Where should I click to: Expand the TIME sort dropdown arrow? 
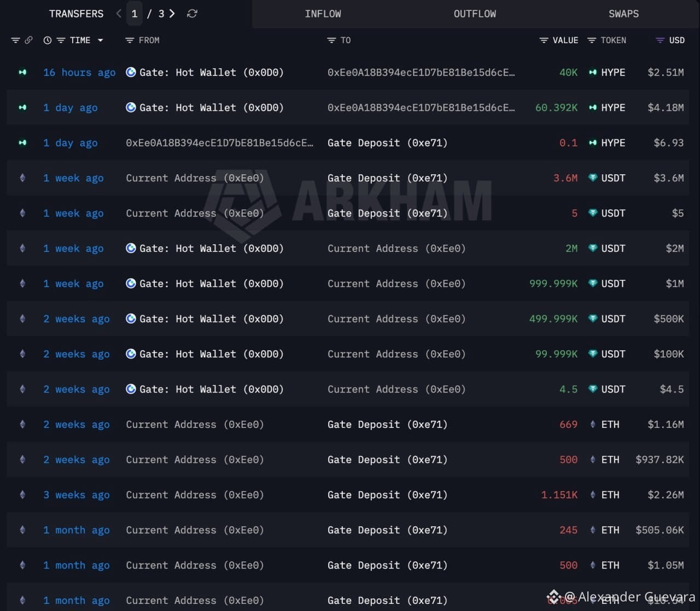pyautogui.click(x=100, y=40)
